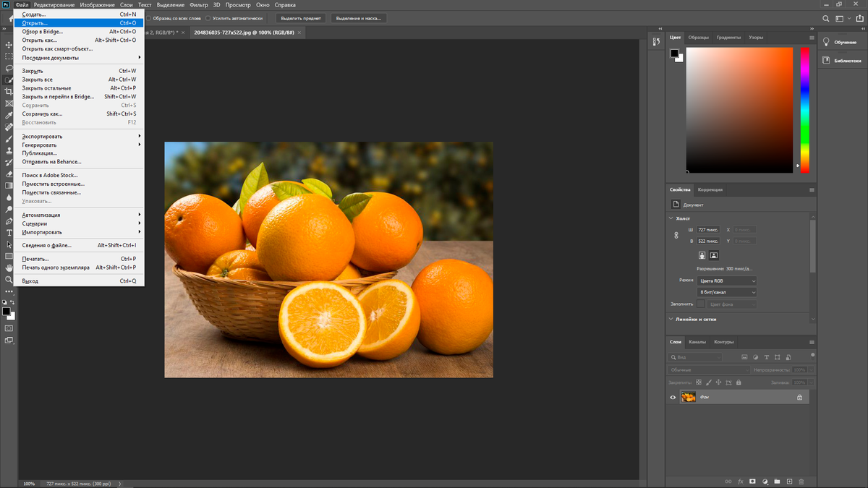
Task: Open the 'Цвета RGB' mode dropdown
Action: (726, 281)
